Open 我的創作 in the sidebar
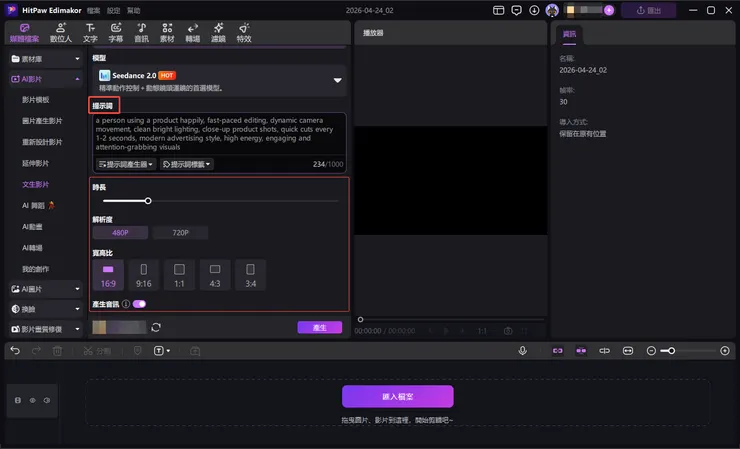The width and height of the screenshot is (740, 449). 35,269
